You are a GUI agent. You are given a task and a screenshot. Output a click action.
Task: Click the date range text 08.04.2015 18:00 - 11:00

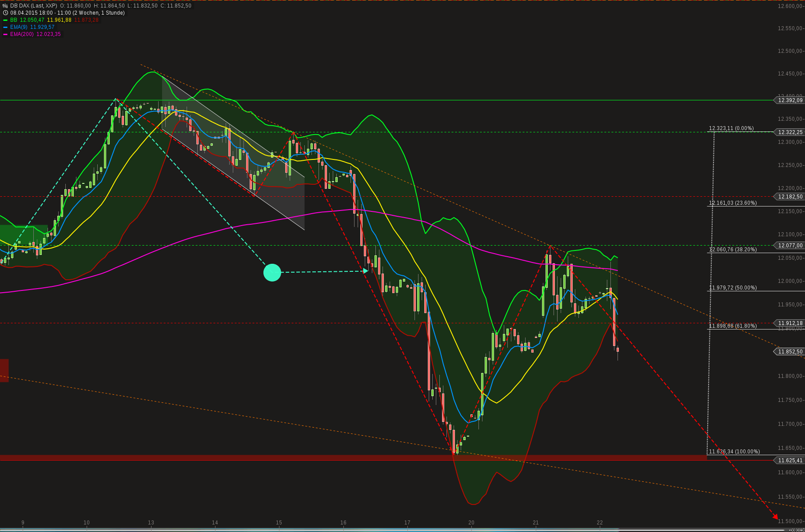(x=41, y=13)
